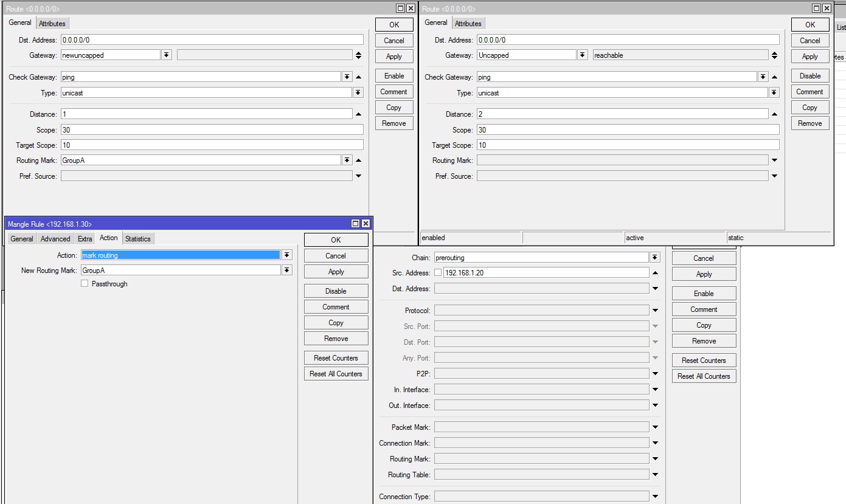Viewport: 846px width, 504px height.
Task: Expand the P2P matcher field
Action: 655,374
